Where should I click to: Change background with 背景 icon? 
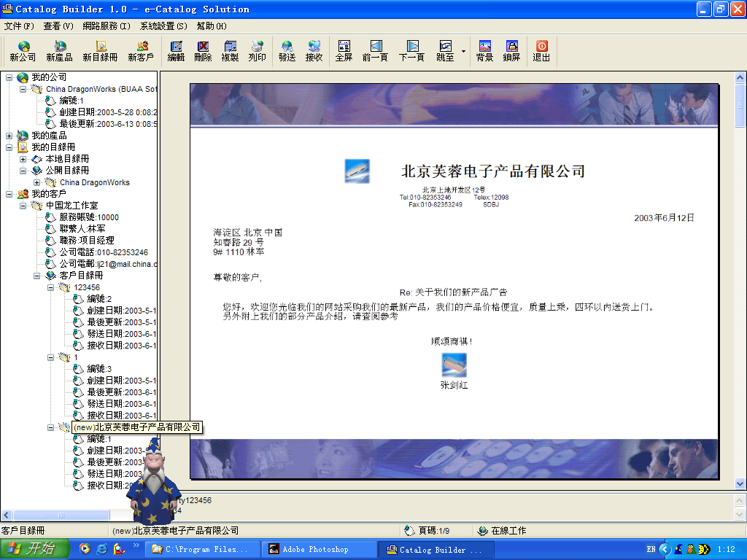484,51
